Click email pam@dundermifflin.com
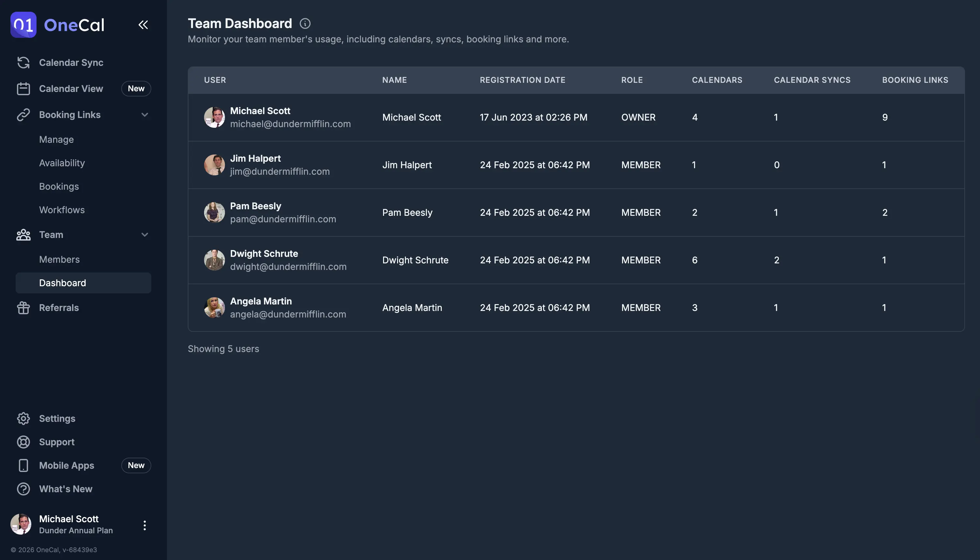Image resolution: width=980 pixels, height=560 pixels. point(283,219)
